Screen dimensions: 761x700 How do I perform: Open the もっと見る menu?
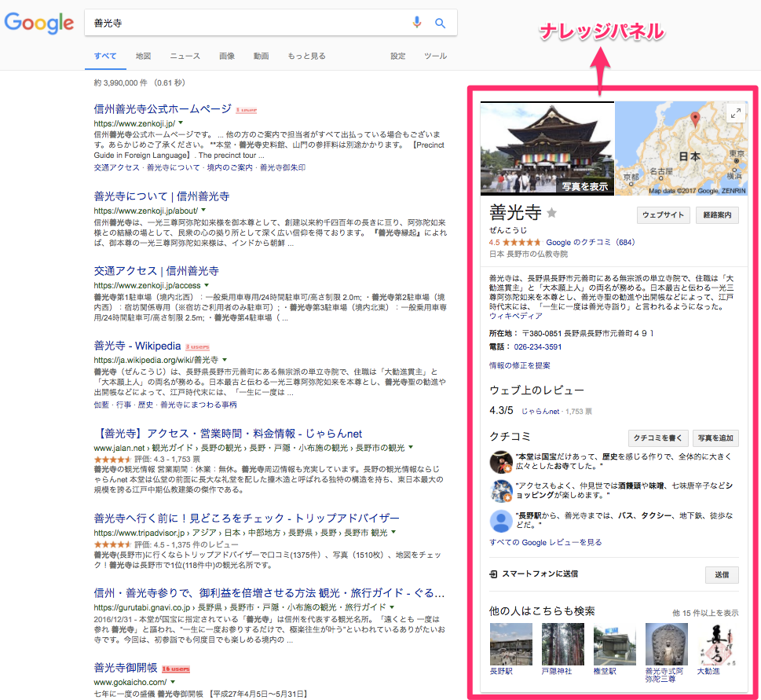tap(307, 57)
